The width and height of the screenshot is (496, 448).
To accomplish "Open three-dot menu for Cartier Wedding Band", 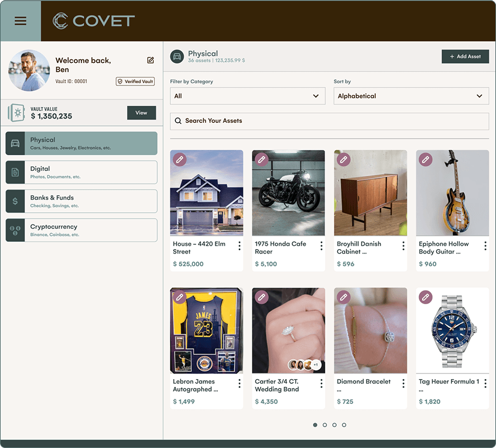I will click(321, 384).
